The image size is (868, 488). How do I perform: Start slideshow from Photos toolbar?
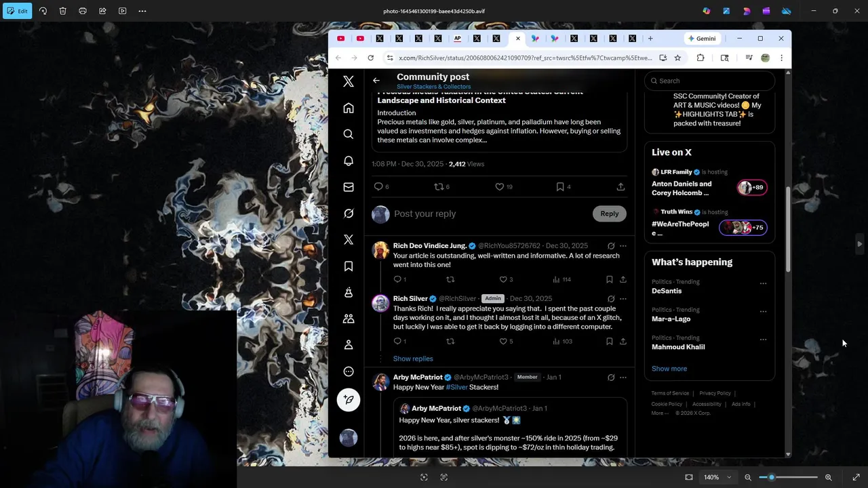122,11
